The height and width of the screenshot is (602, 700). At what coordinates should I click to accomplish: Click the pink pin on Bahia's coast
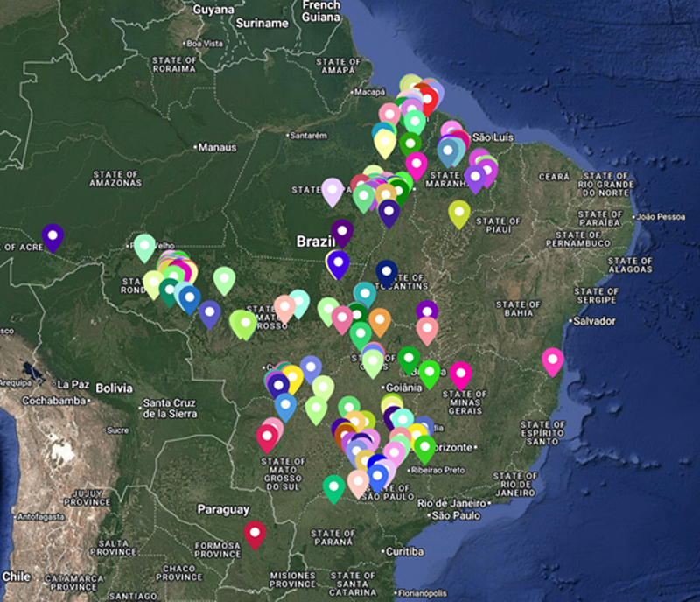click(552, 359)
